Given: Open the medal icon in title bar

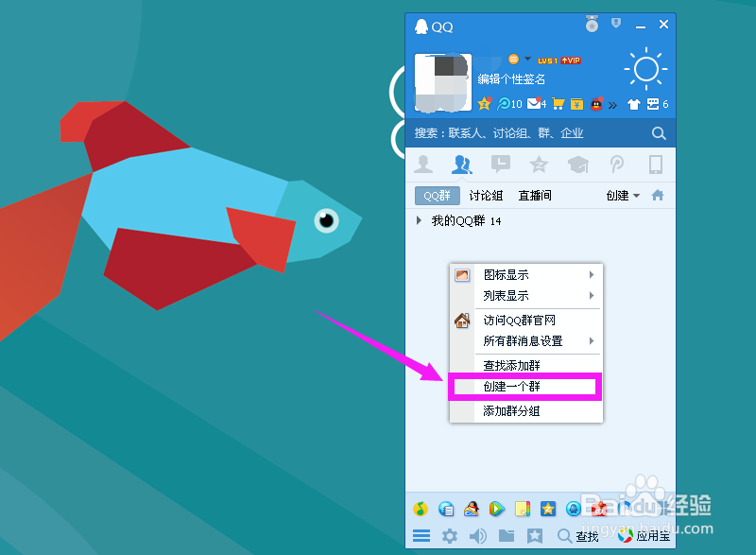Looking at the screenshot, I should tap(593, 24).
